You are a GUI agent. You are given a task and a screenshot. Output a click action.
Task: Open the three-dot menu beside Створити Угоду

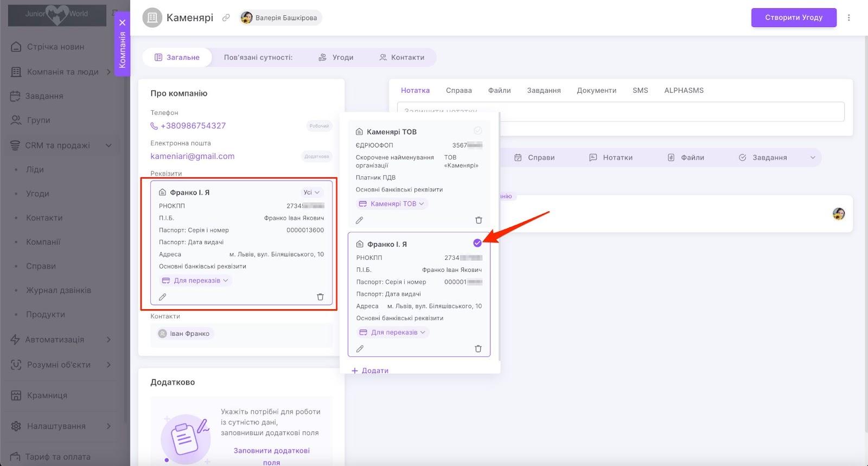pyautogui.click(x=848, y=17)
